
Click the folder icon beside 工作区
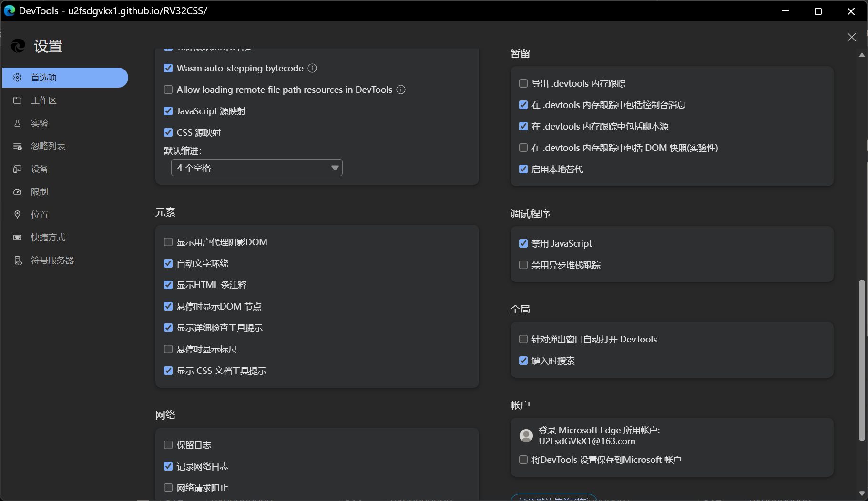[18, 100]
